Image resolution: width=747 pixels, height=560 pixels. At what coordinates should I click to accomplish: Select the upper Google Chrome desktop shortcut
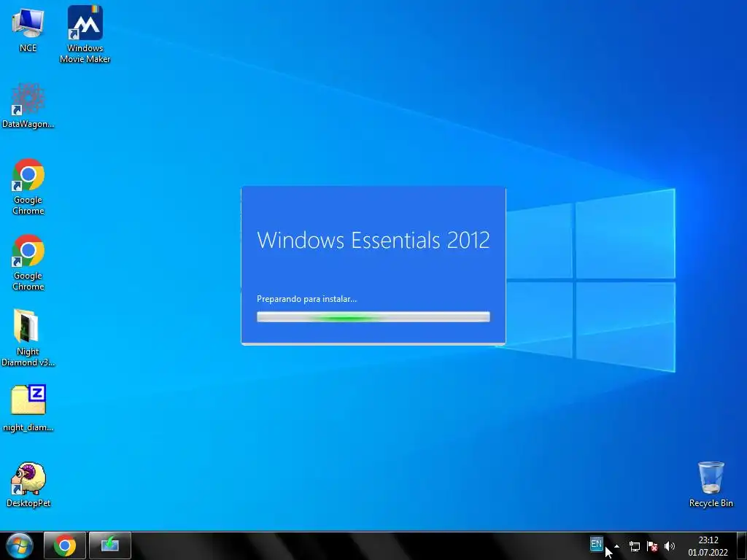[28, 187]
